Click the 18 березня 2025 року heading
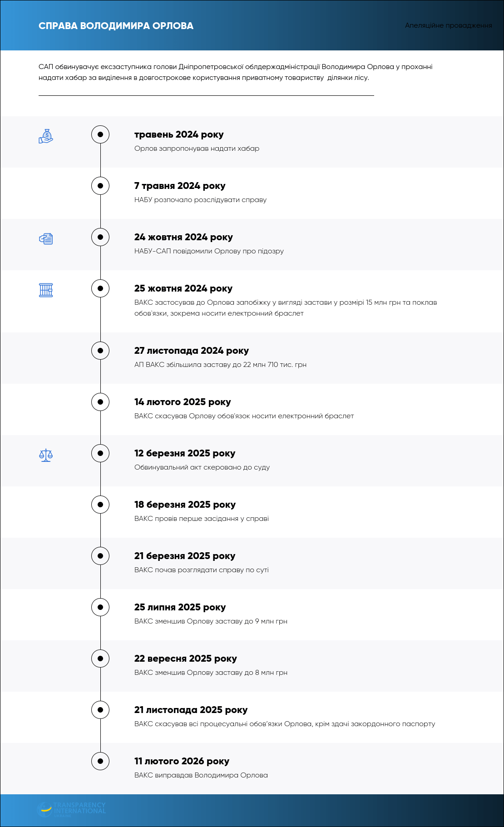The height and width of the screenshot is (827, 504). [185, 505]
